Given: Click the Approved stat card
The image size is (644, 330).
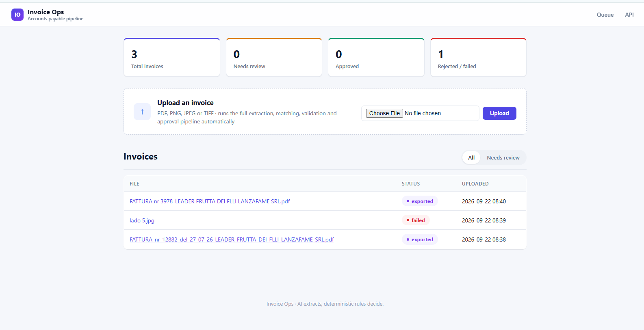Looking at the screenshot, I should tap(376, 57).
